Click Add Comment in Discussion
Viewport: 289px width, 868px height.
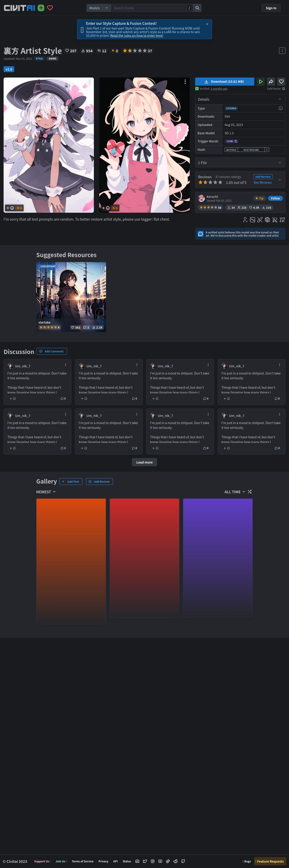(x=52, y=351)
